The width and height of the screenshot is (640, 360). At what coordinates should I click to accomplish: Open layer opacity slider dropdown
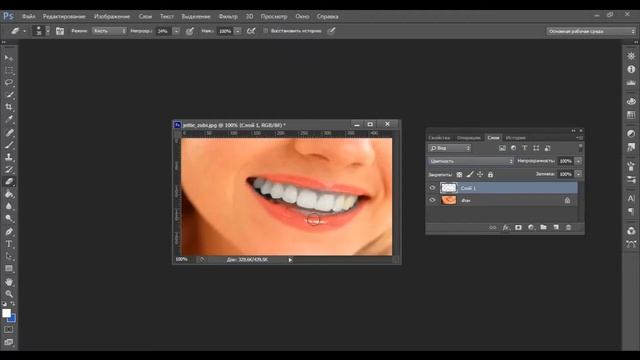(578, 161)
